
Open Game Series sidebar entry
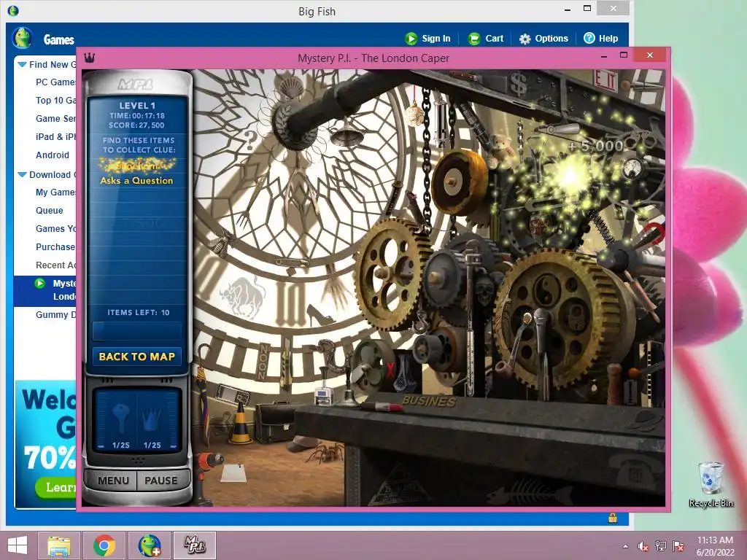(55, 119)
